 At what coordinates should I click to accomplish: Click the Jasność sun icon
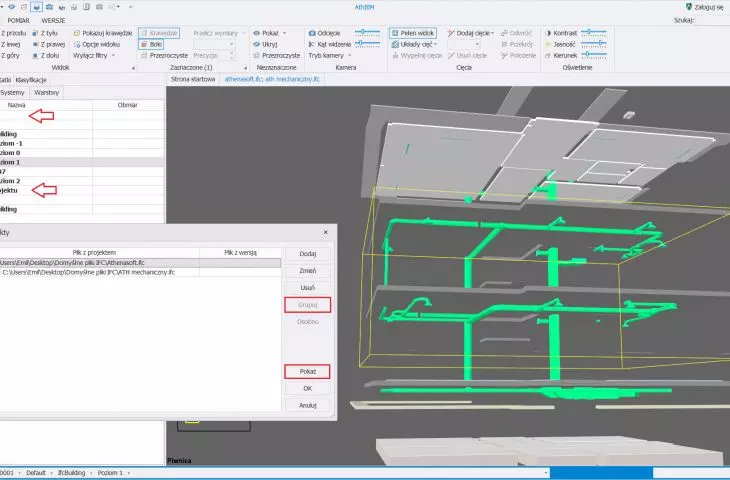point(548,44)
